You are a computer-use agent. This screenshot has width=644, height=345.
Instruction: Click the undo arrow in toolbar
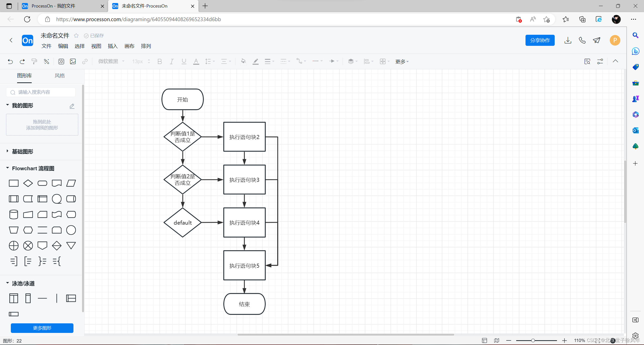point(10,61)
